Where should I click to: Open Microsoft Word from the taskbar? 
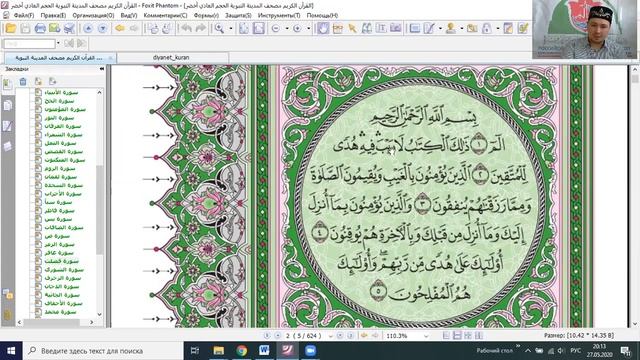(264, 350)
